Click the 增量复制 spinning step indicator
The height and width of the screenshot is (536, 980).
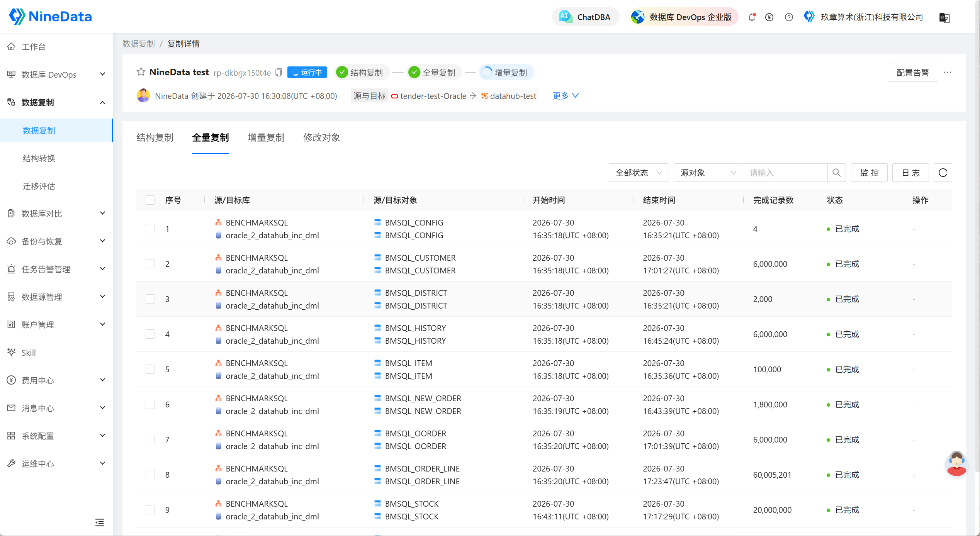coord(487,72)
